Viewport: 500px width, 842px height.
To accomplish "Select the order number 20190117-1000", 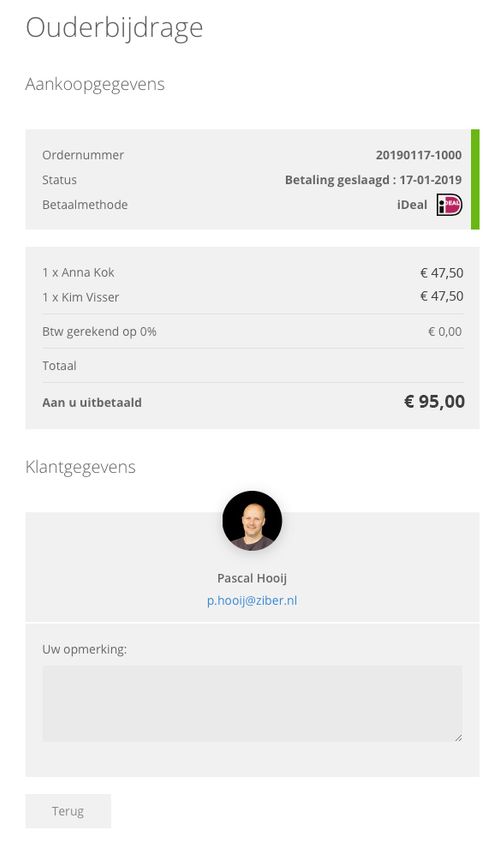I will pyautogui.click(x=418, y=155).
